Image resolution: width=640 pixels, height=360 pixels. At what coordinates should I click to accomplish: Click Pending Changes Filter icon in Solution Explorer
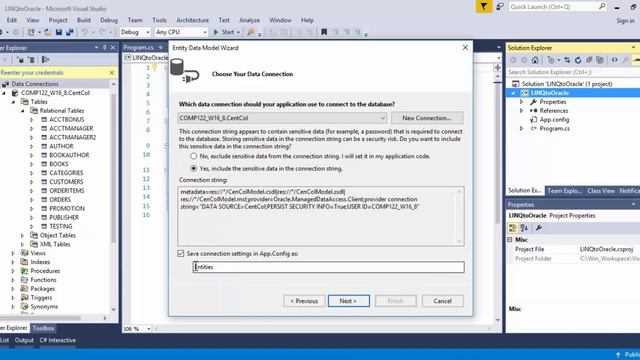click(551, 60)
